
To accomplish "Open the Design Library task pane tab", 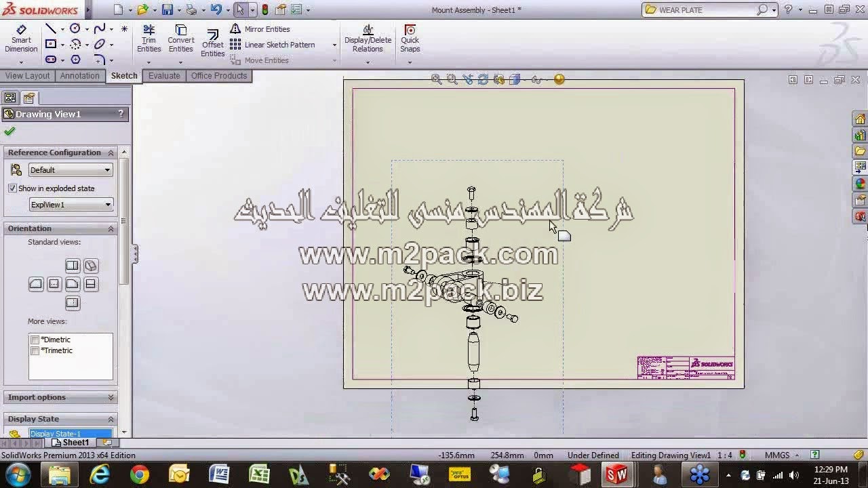I will point(860,136).
